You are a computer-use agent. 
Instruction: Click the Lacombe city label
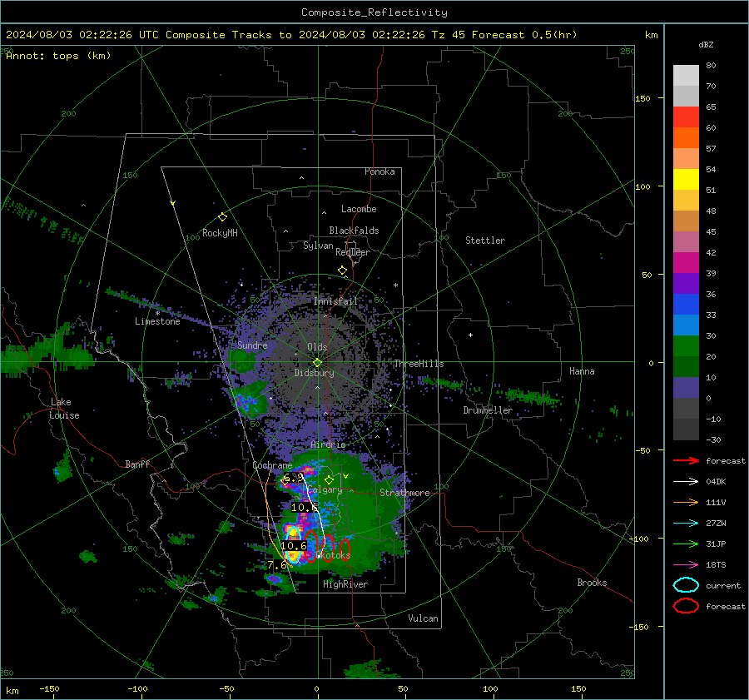point(359,209)
